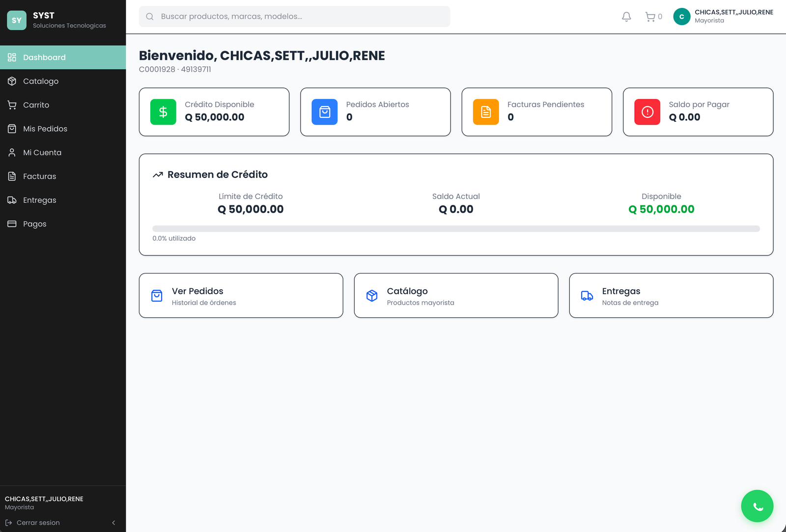Expand the search magnifier field
The image size is (786, 532).
[x=149, y=16]
